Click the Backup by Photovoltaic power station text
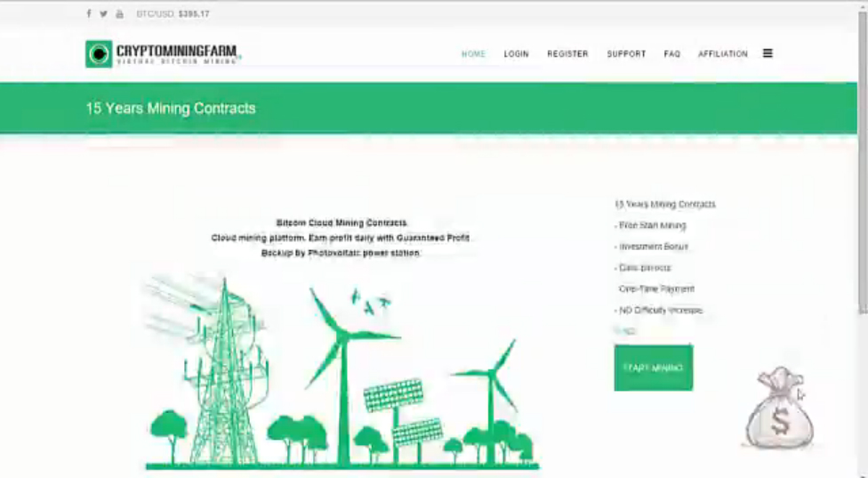Screen dimensions: 868x478 coord(341,253)
